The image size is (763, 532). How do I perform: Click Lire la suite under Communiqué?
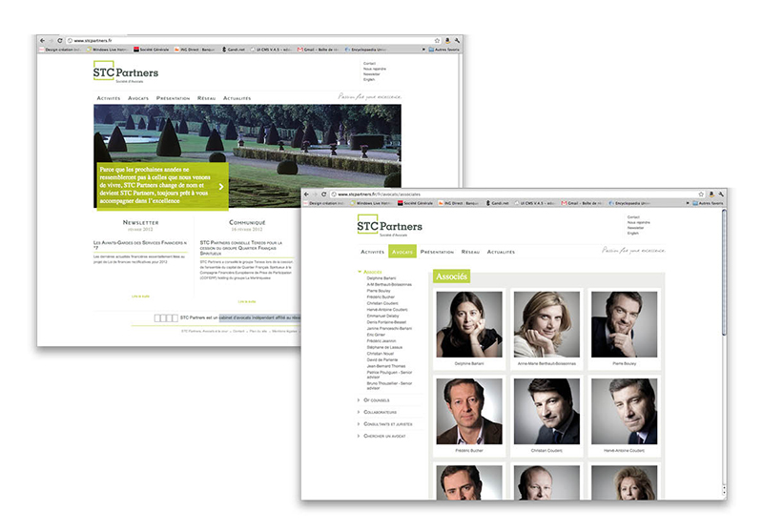247,302
